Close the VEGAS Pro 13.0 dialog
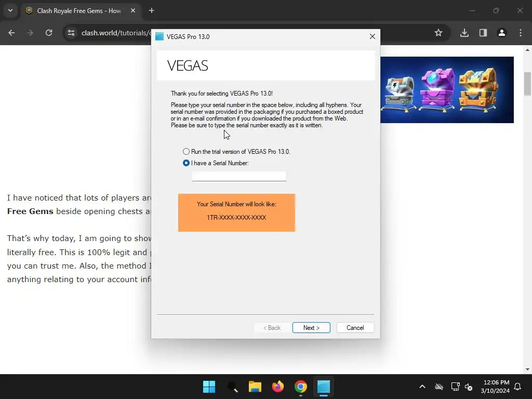532x399 pixels. coord(372,37)
